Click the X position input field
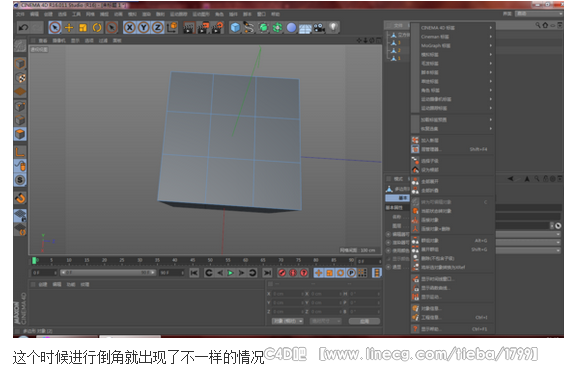The width and height of the screenshot is (564, 371). [x=287, y=294]
